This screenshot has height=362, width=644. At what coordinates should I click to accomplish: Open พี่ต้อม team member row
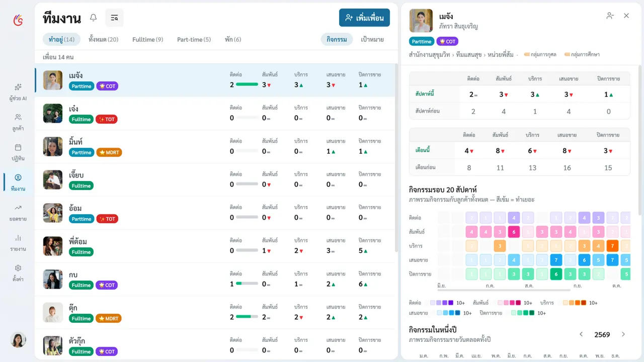coord(215,246)
